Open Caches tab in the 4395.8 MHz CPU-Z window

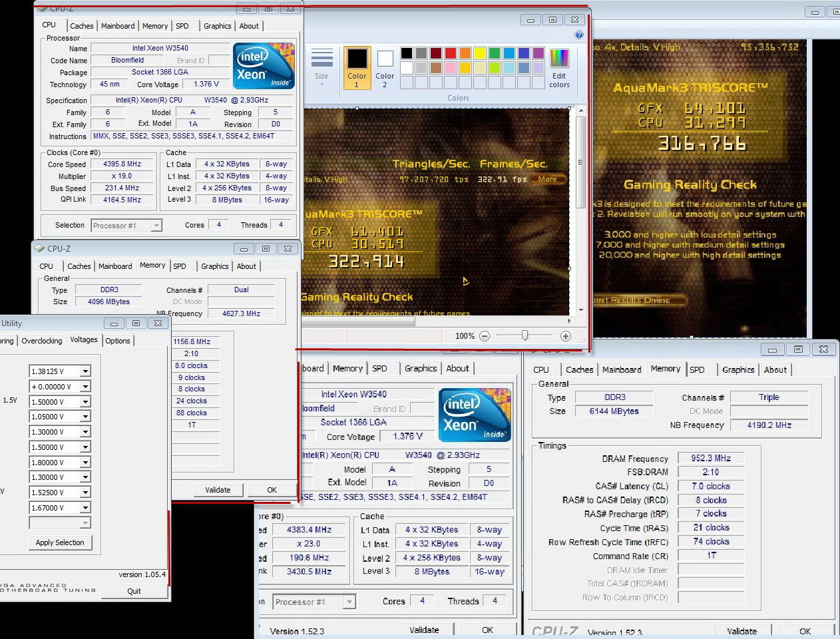pos(82,26)
